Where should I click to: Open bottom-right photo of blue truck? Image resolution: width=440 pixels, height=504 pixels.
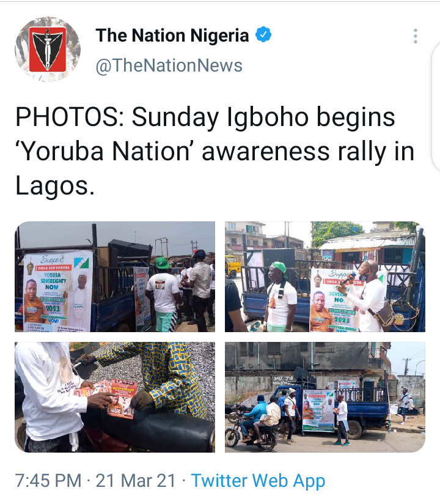[x=325, y=397]
